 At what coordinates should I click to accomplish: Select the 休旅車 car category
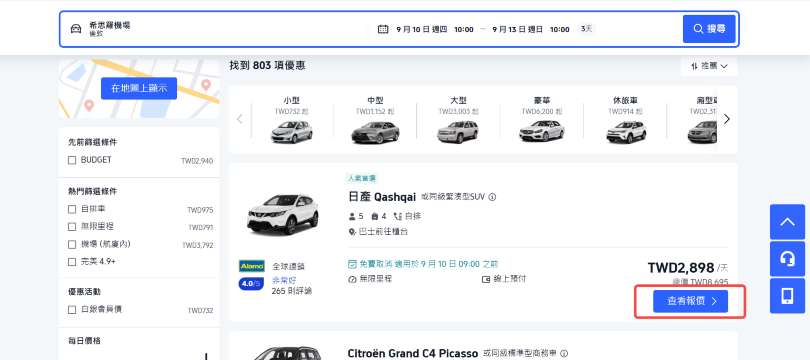click(x=625, y=119)
